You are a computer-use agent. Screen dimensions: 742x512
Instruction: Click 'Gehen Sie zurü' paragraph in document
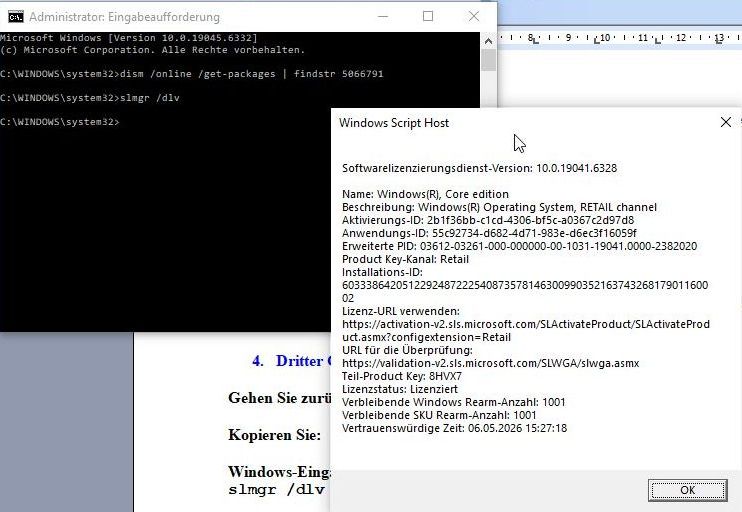[x=279, y=398]
